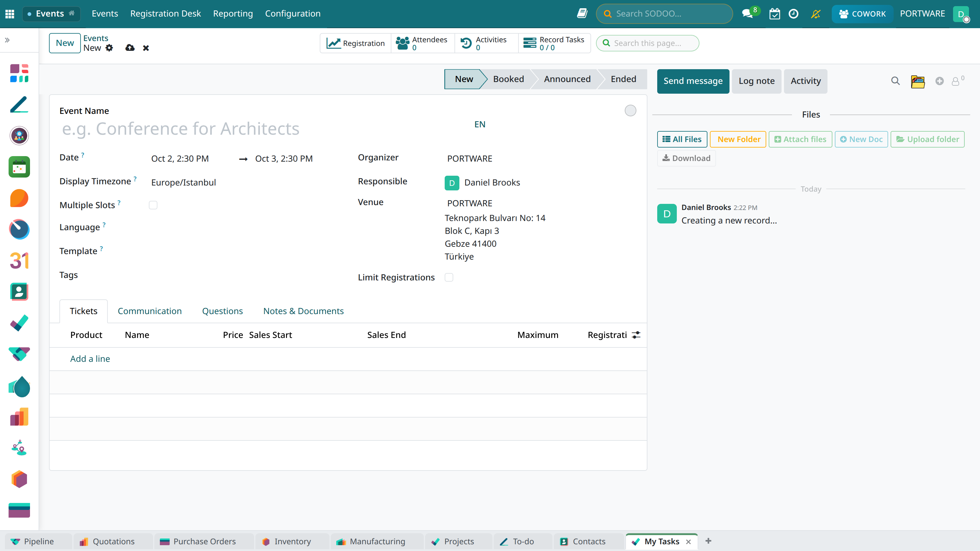Click the Send message button

(x=693, y=81)
